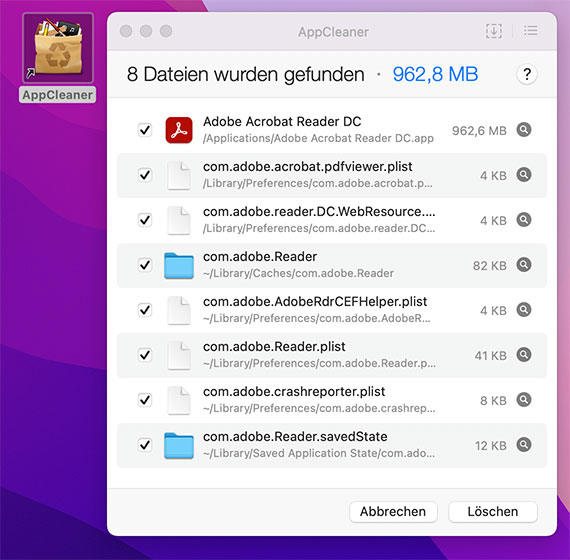The image size is (570, 560).
Task: Minimize the AppCleaner window
Action: 146,31
